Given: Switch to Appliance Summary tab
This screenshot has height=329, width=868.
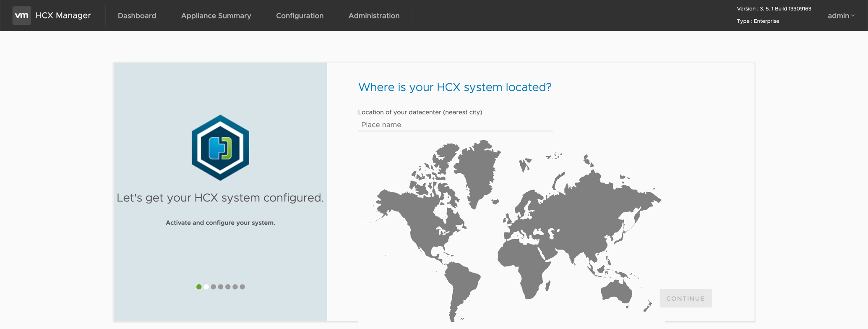Looking at the screenshot, I should coord(216,16).
